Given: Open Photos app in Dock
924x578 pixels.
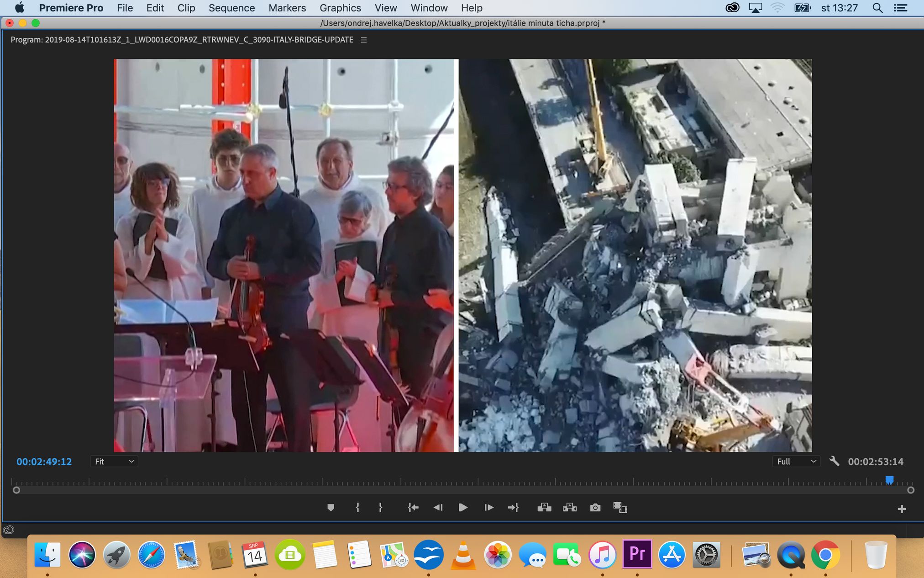Looking at the screenshot, I should click(x=498, y=555).
